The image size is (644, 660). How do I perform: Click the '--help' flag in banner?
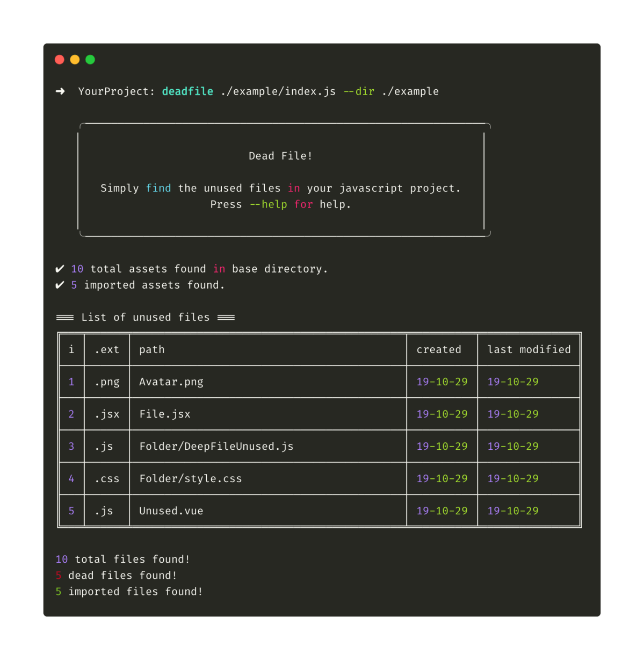[268, 204]
